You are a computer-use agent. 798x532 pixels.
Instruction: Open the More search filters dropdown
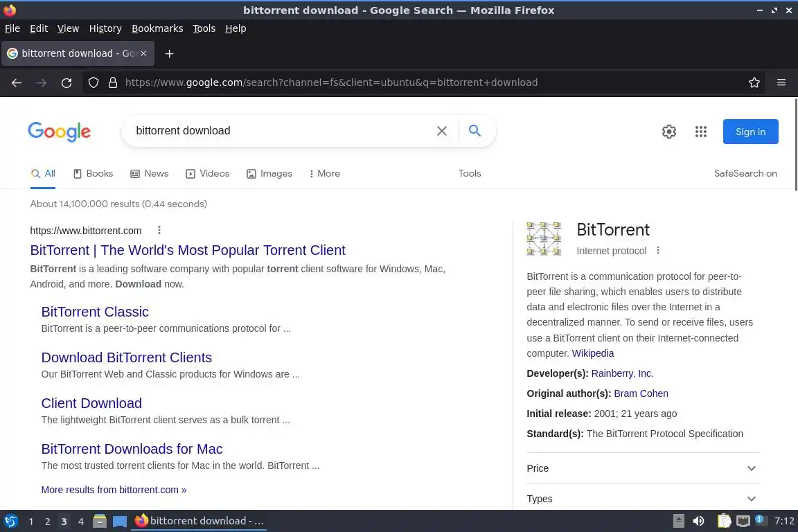pos(325,174)
